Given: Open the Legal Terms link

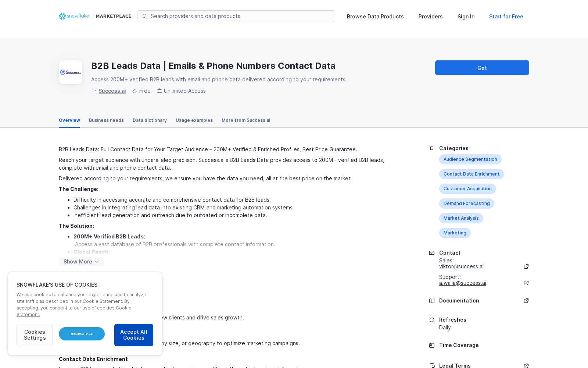Looking at the screenshot, I should pos(455,366).
